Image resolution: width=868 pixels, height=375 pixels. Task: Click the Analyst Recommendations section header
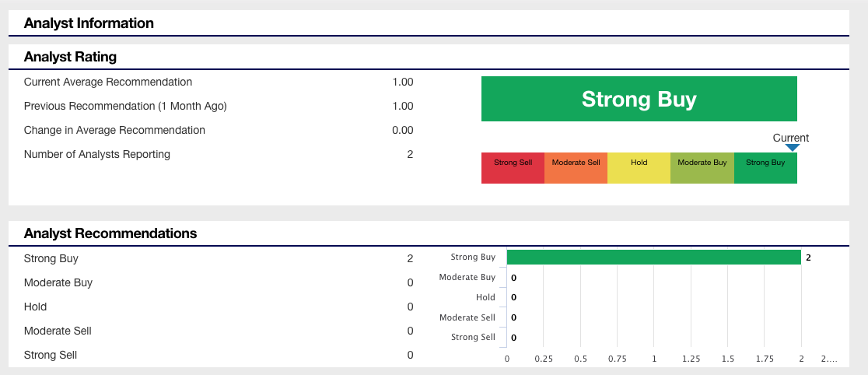tap(110, 233)
